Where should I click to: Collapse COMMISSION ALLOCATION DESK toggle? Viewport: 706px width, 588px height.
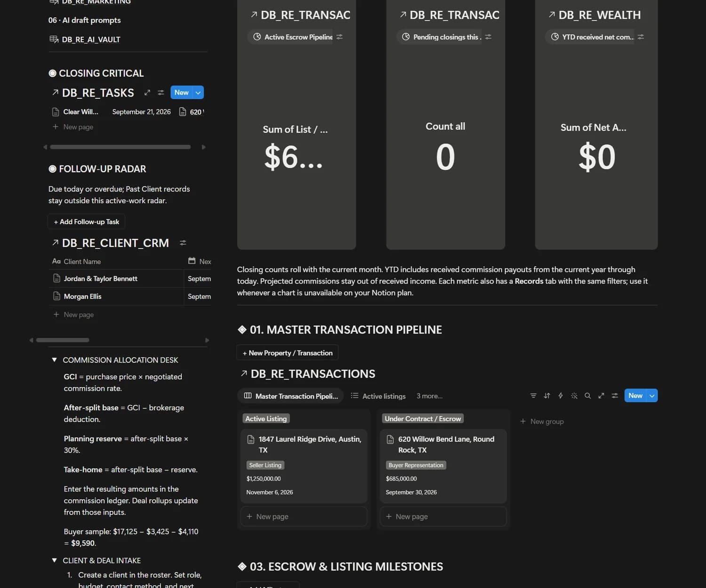click(x=54, y=360)
